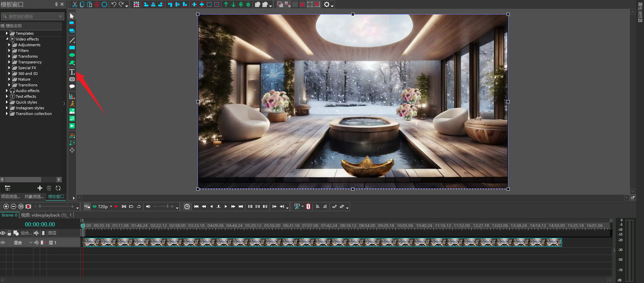Toggle lock icon in timeline header
The image size is (644, 283).
[9, 233]
